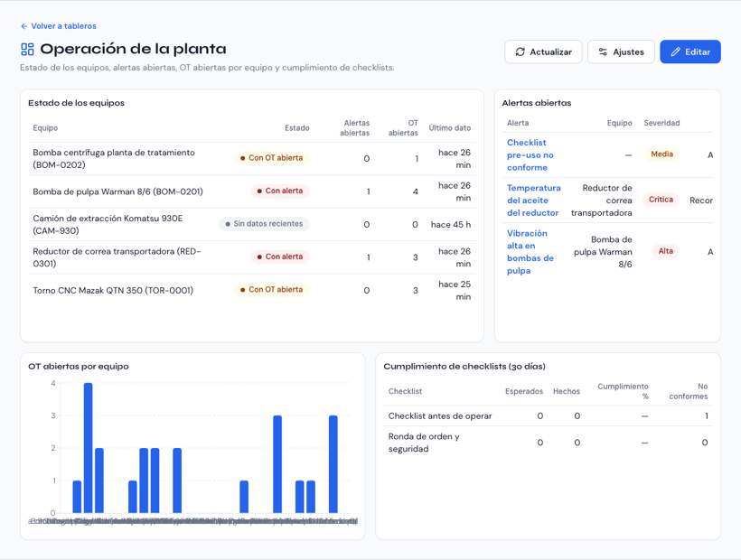
Task: Click Reductor de correa transportadora in alerts table
Action: (601, 201)
